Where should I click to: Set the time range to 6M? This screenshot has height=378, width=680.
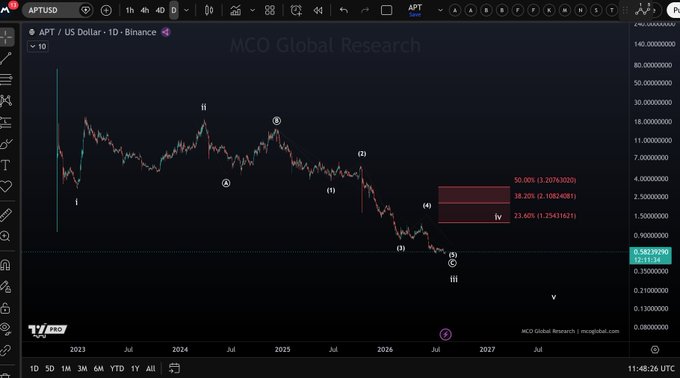coord(99,368)
